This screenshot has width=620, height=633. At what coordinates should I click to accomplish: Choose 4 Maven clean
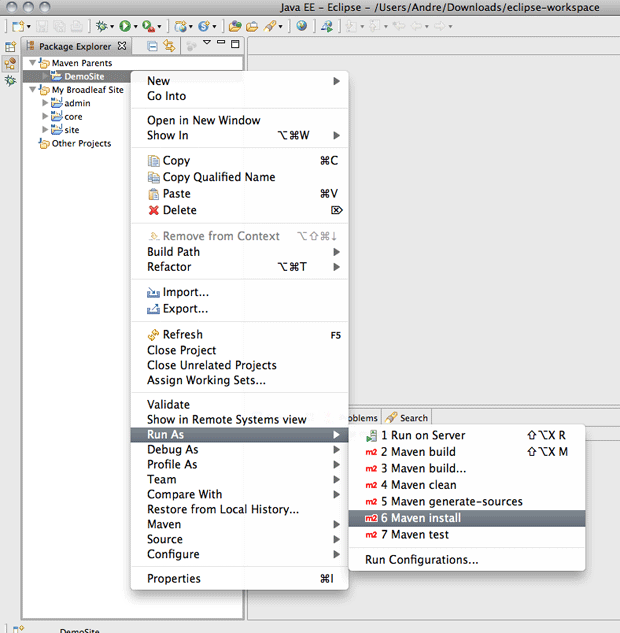coord(467,485)
